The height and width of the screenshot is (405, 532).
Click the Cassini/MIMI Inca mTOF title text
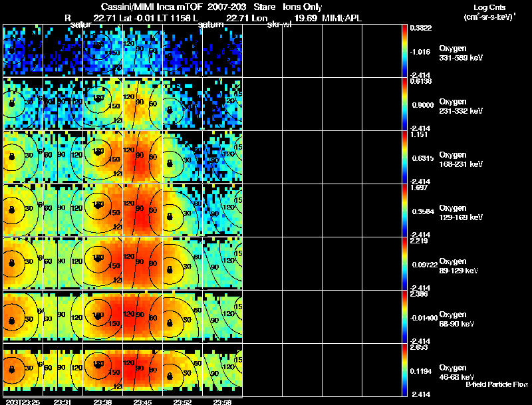152,7
